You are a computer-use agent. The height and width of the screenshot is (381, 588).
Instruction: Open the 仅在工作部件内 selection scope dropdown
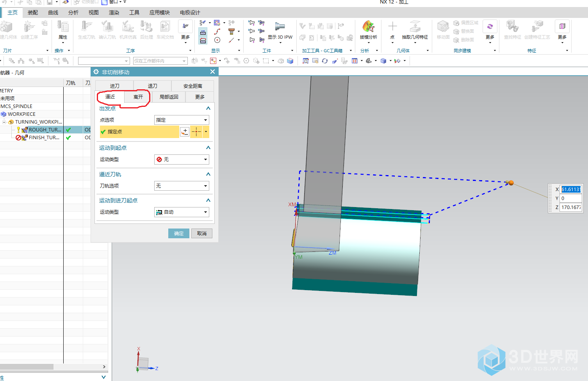coord(160,61)
